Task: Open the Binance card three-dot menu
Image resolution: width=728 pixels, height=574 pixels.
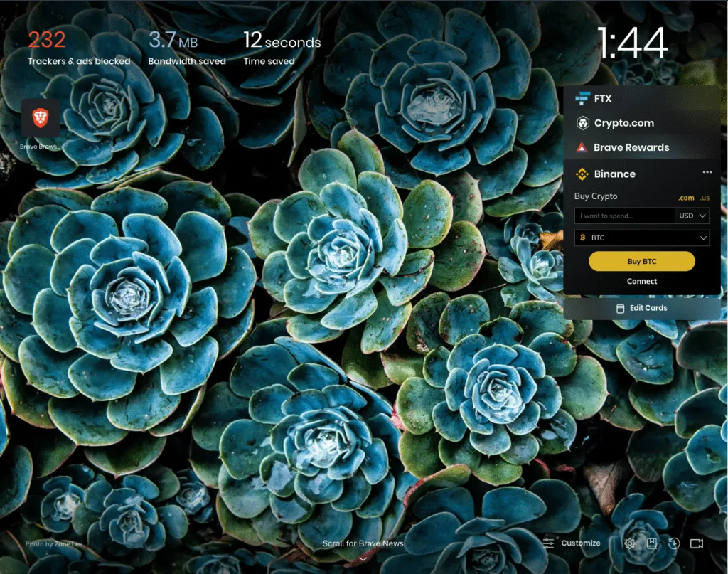Action: [x=707, y=172]
